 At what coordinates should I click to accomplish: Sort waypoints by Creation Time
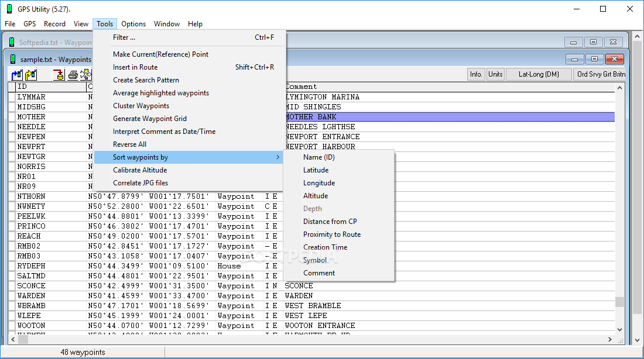click(x=339, y=247)
